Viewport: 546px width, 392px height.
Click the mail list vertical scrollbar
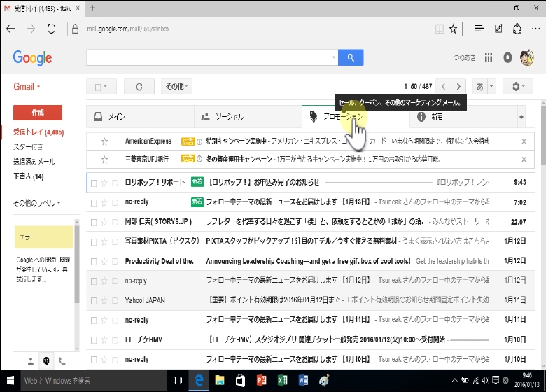[x=543, y=135]
